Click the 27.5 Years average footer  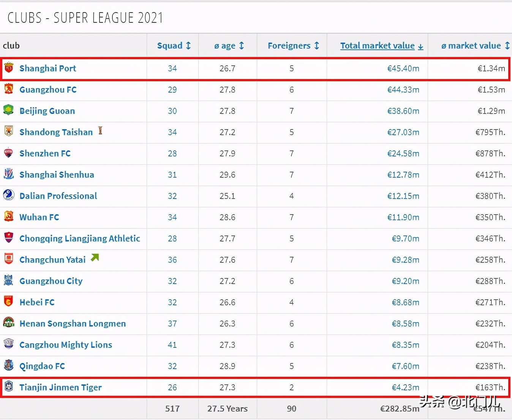pos(228,409)
